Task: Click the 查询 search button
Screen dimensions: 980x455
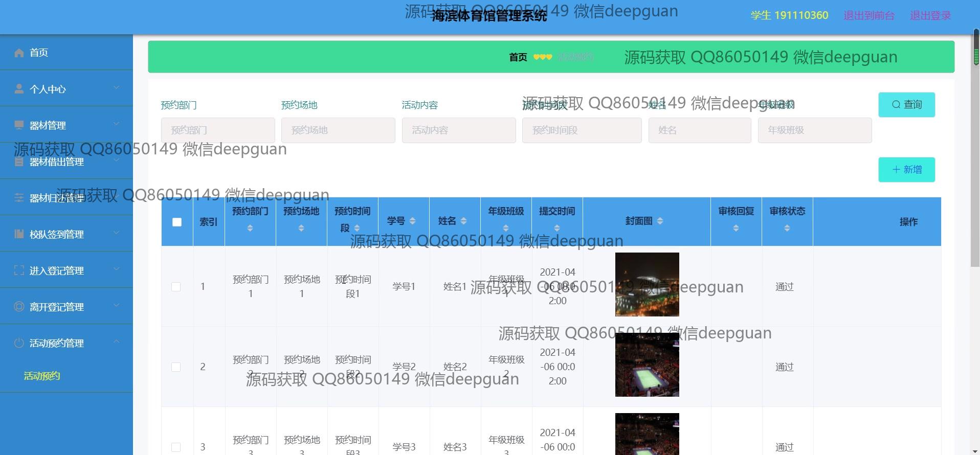Action: point(906,105)
